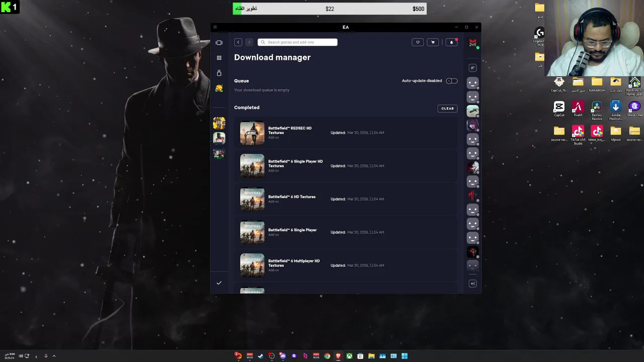This screenshot has width=644, height=362.
Task: Open Google Chrome from the taskbar
Action: click(x=327, y=356)
